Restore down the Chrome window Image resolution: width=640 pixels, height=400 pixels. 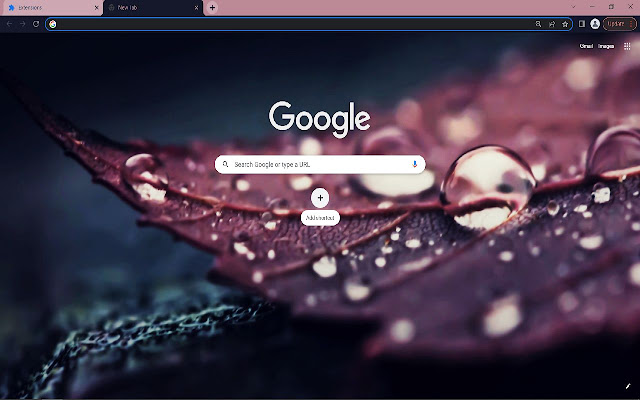click(x=611, y=7)
